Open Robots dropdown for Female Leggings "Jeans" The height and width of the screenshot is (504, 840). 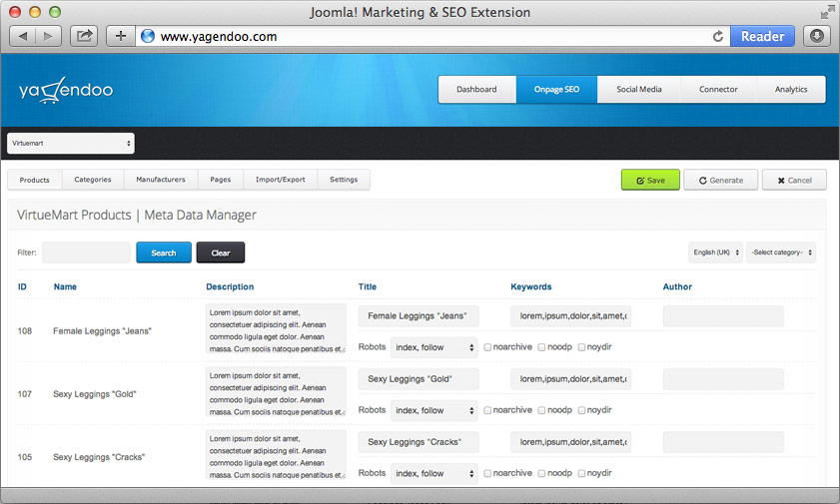[x=433, y=347]
